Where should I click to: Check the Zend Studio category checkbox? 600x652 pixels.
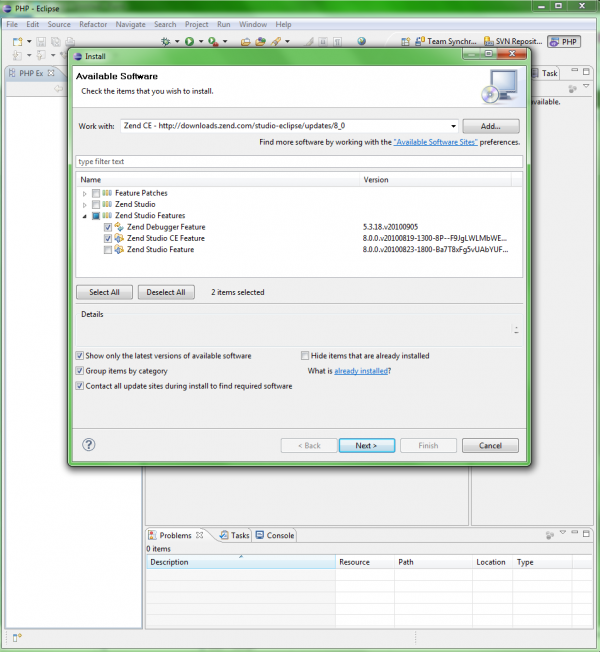point(96,204)
